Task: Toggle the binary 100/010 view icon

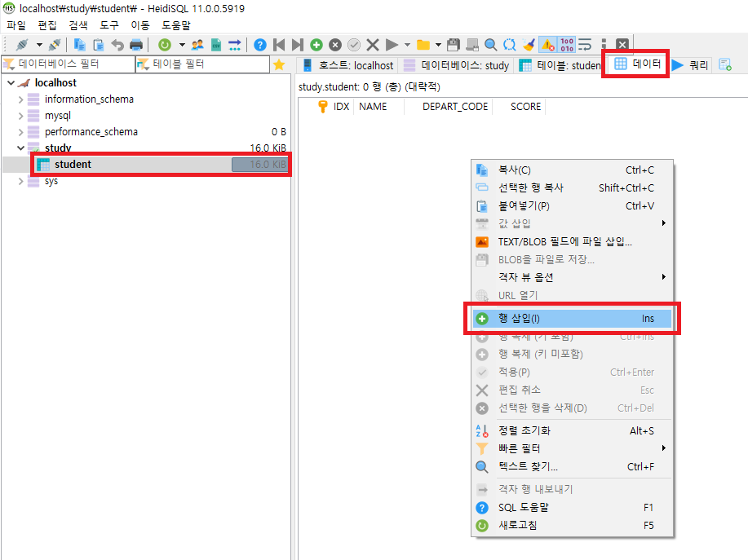Action: [x=567, y=45]
